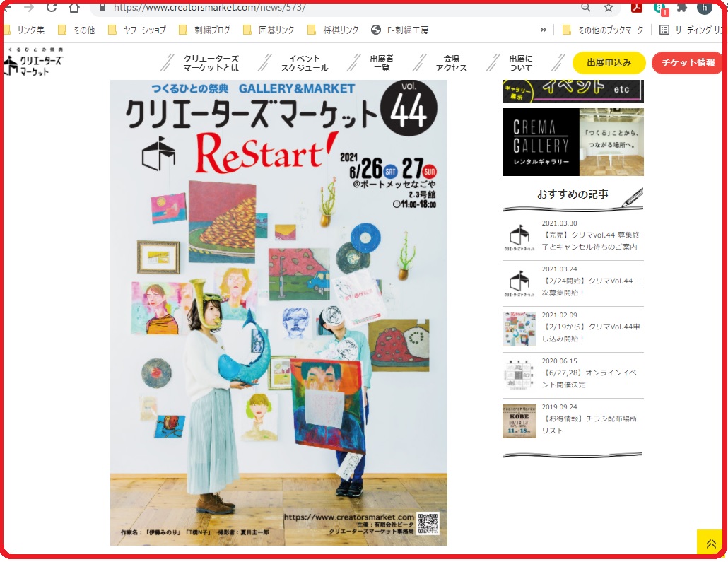Click the vol.44 ReStart event poster image
The image size is (728, 562).
tap(278, 312)
